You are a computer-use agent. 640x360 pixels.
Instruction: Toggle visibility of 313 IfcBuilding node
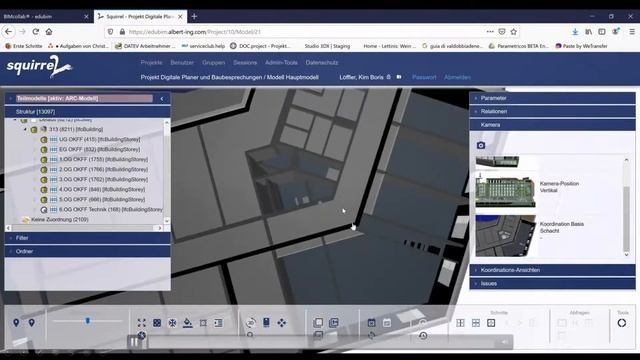pyautogui.click(x=34, y=129)
